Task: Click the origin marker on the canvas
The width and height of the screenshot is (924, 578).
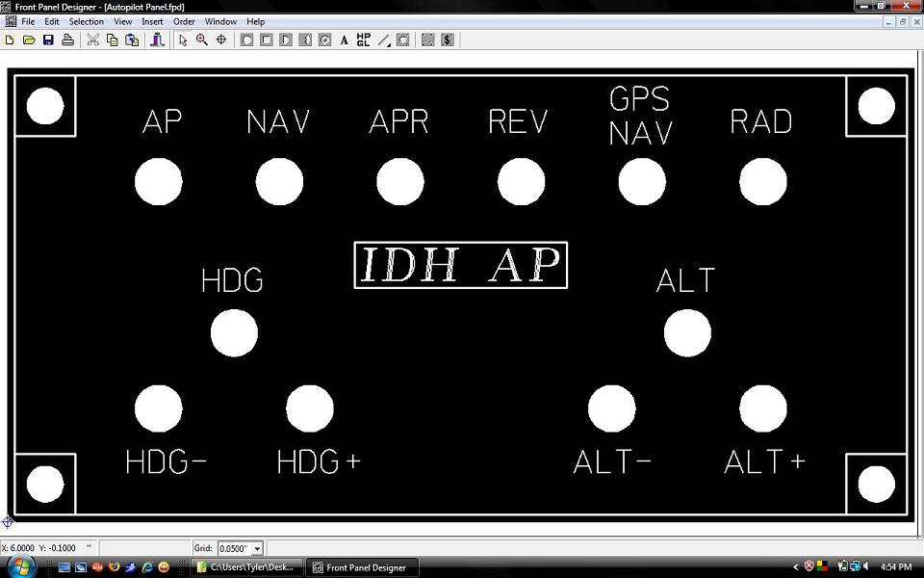Action: pyautogui.click(x=8, y=521)
